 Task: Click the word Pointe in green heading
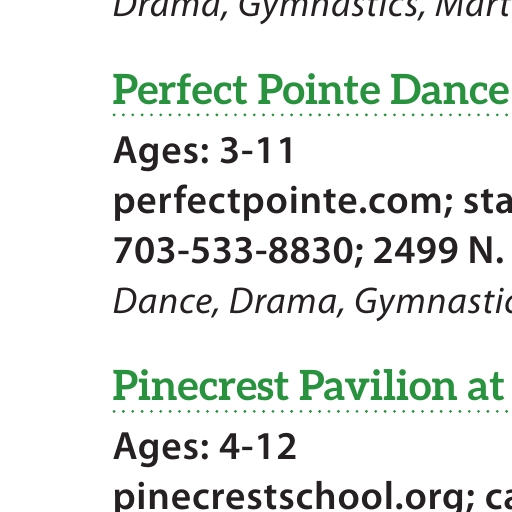(x=319, y=89)
